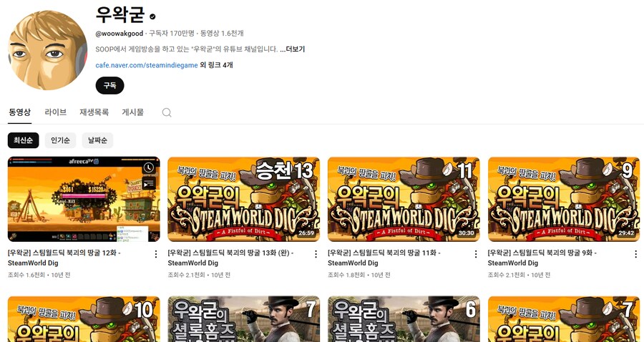Click the 29:42 duration badge
Screen dimensions: 644x342
click(626, 233)
